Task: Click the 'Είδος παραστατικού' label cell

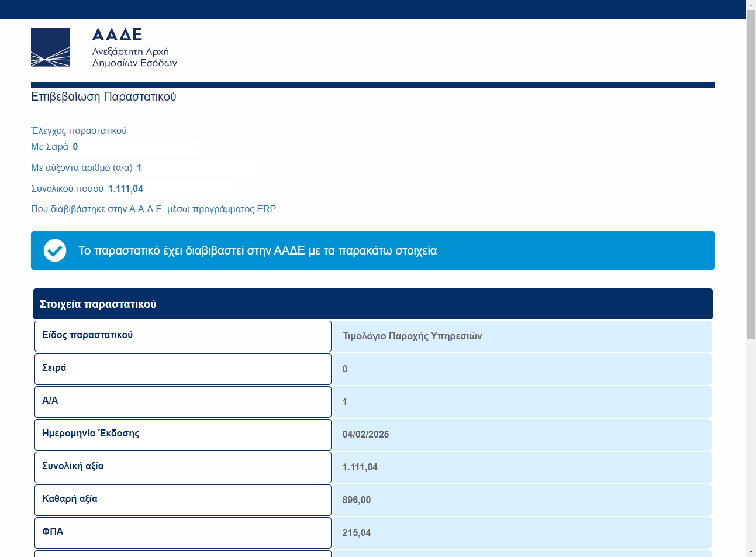Action: [183, 336]
